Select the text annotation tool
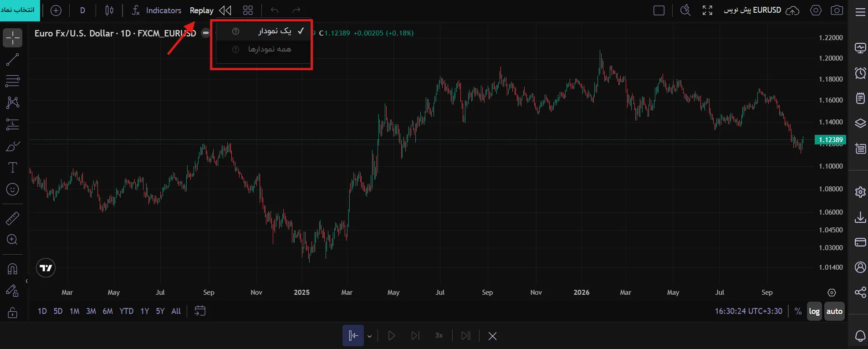 (13, 168)
